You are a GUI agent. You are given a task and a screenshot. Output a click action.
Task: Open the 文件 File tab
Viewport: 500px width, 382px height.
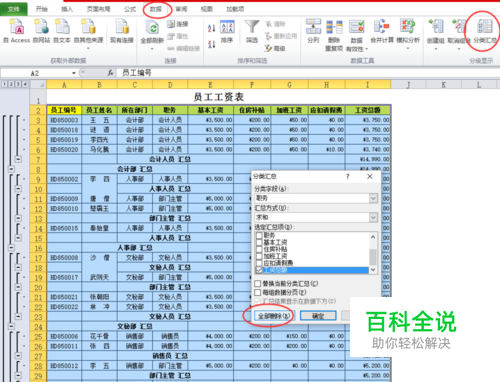(14, 9)
